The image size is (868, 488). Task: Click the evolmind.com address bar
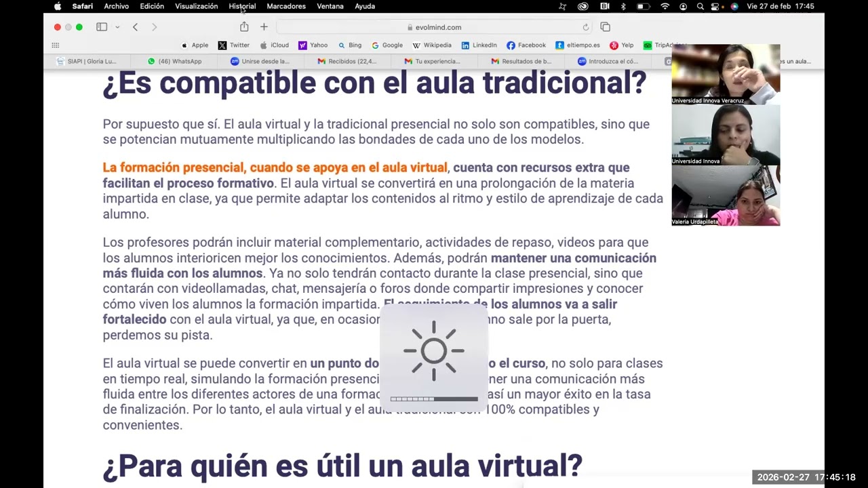click(434, 27)
